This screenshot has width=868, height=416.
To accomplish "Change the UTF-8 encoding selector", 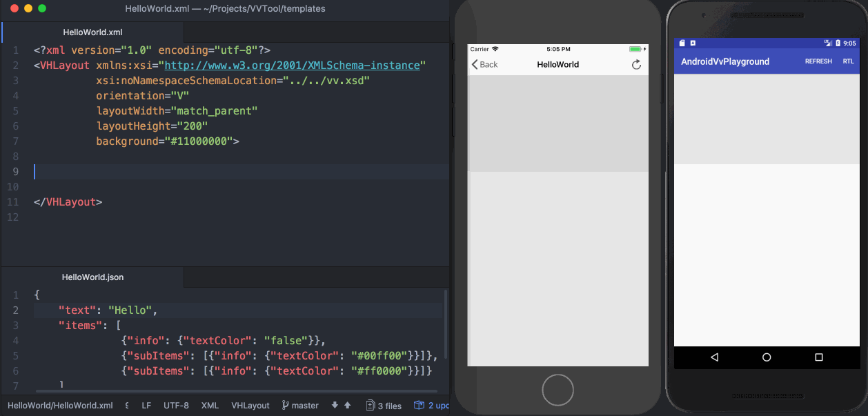I will (176, 406).
